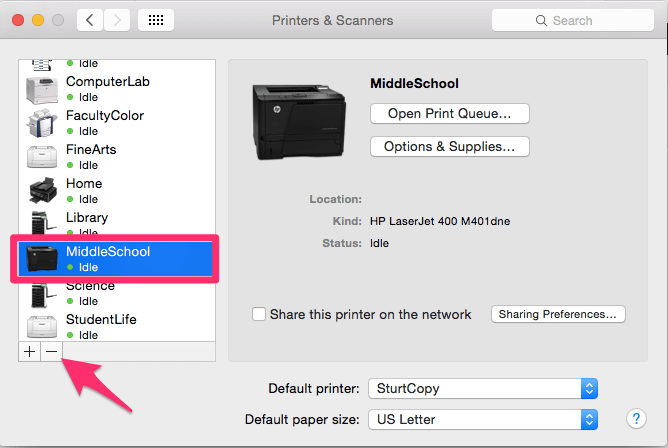The width and height of the screenshot is (668, 448).
Task: Open the Default printer dropdown
Action: click(482, 388)
